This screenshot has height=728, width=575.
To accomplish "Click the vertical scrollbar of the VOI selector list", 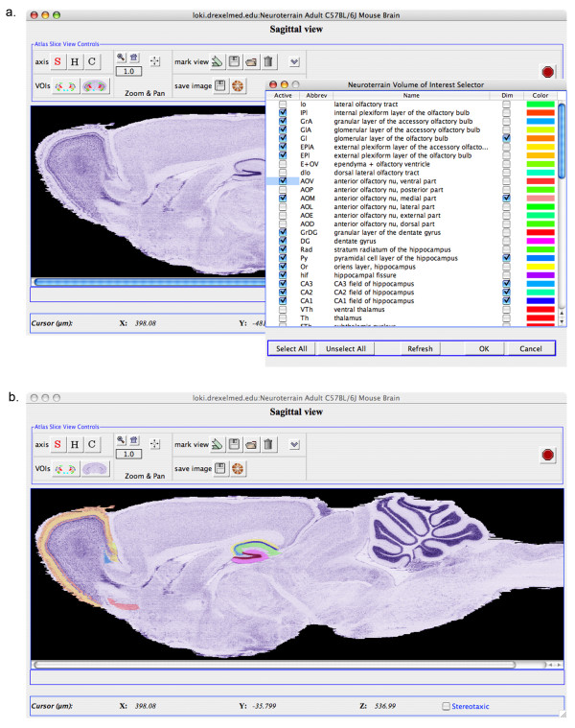I will tap(563, 192).
